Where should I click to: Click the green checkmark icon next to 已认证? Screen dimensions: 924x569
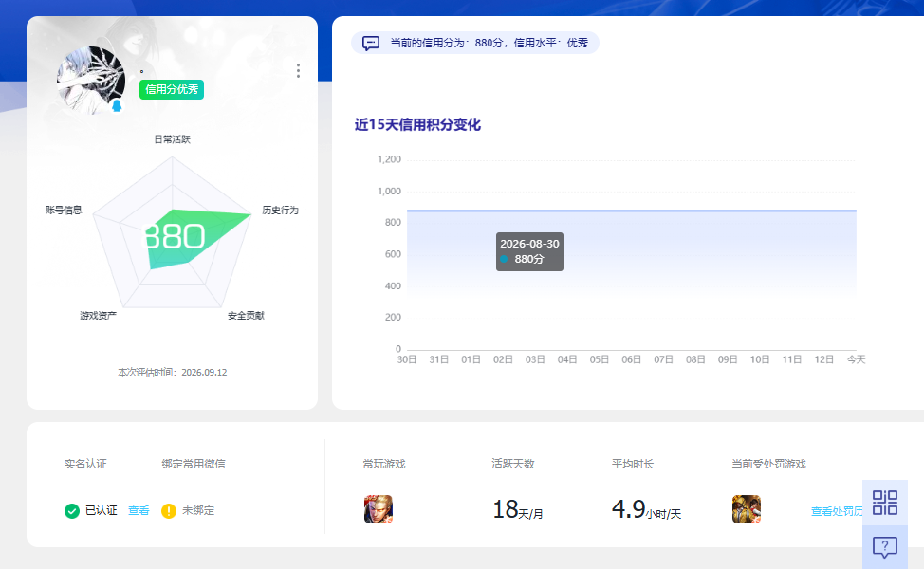(72, 511)
